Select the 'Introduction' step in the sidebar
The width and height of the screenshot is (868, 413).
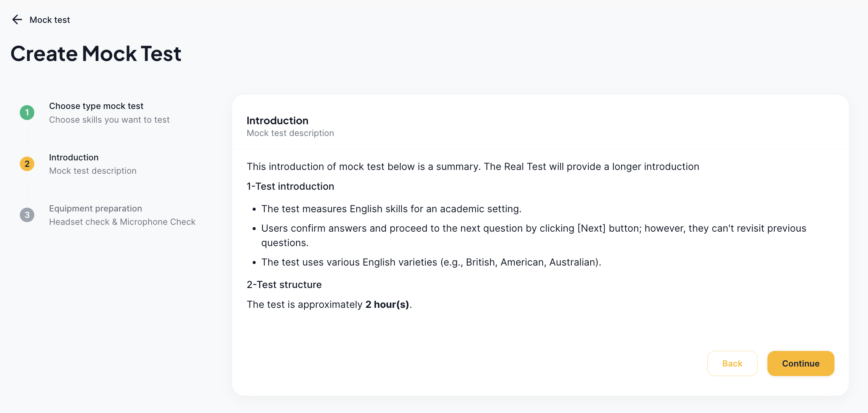(x=74, y=157)
